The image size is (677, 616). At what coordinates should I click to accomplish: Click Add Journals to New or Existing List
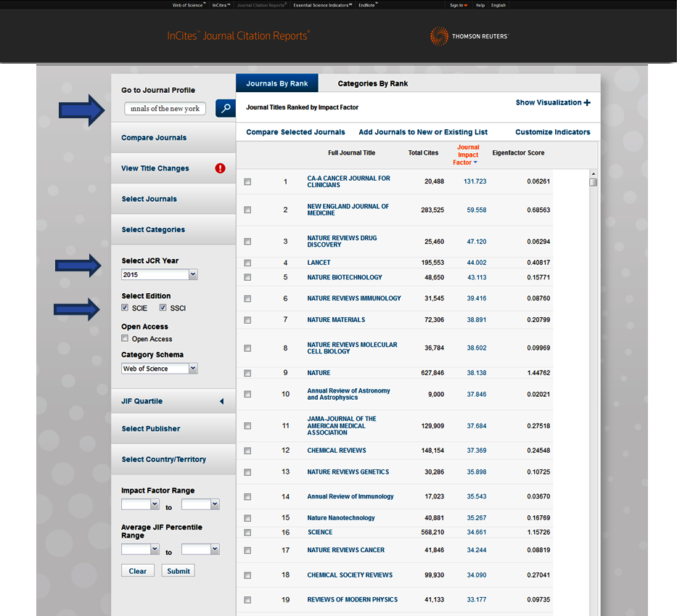coord(423,132)
